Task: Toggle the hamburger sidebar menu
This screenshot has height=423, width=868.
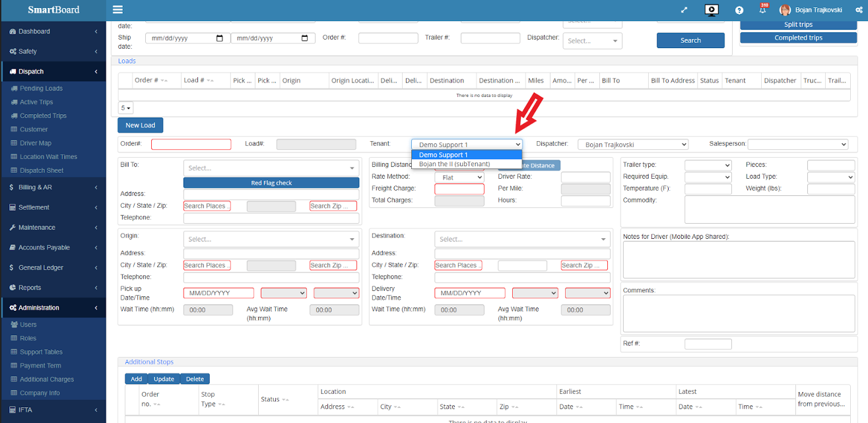Action: (117, 10)
